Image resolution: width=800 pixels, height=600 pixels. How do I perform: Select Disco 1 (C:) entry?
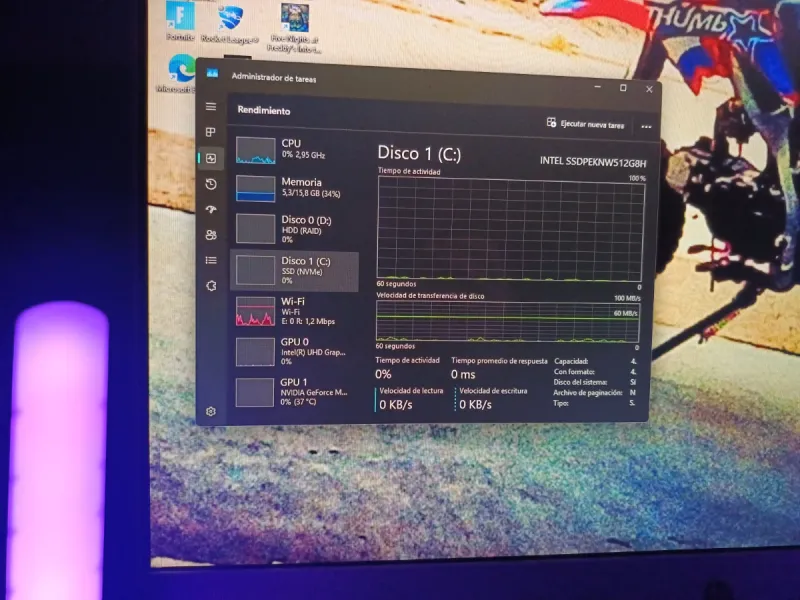pos(294,270)
